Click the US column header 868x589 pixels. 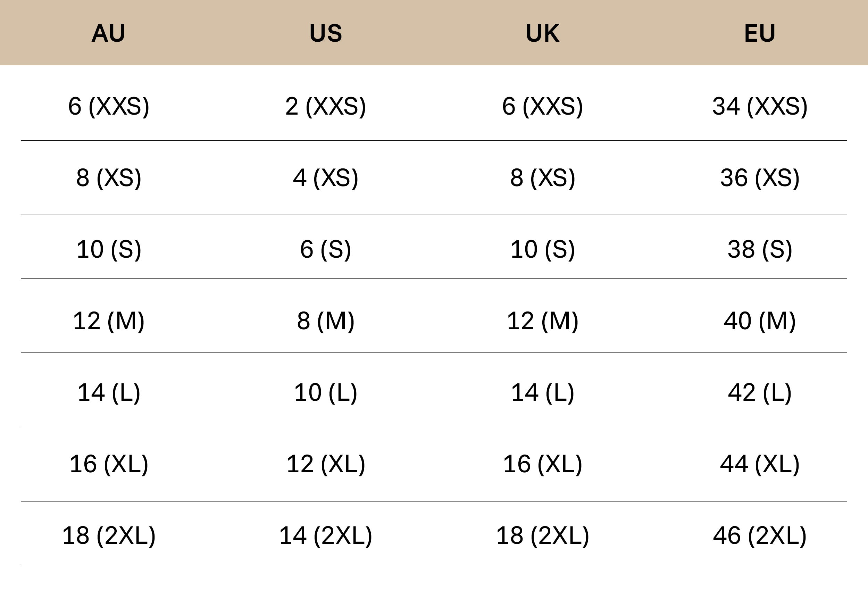click(326, 33)
